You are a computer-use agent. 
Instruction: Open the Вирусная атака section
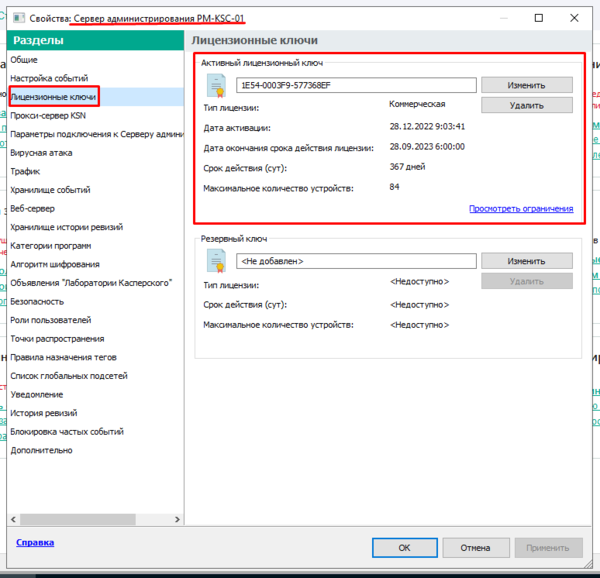(41, 153)
